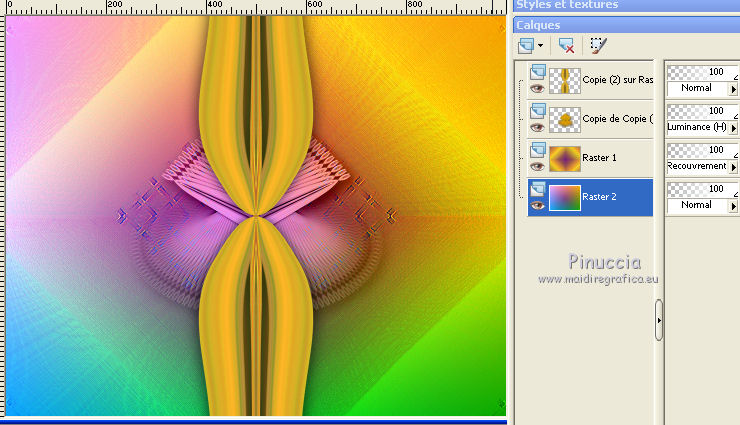
Task: Hide the Raster 1 layer
Action: coord(537,167)
